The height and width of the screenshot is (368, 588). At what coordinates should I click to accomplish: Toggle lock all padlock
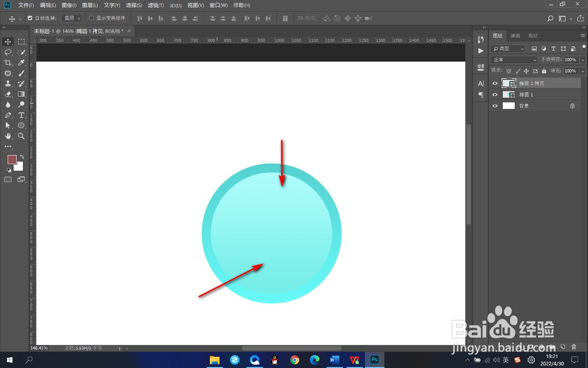544,71
